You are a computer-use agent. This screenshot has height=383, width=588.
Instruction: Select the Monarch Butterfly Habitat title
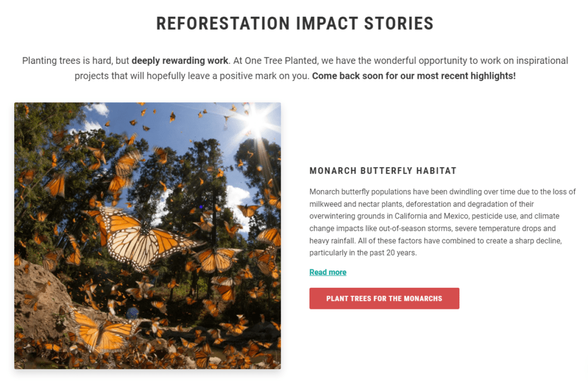(383, 171)
